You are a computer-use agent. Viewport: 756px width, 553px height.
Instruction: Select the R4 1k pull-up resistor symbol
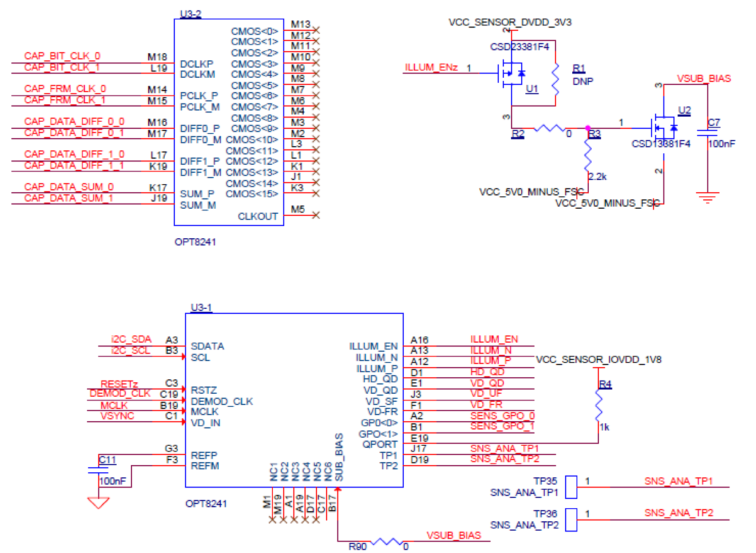[x=598, y=405]
